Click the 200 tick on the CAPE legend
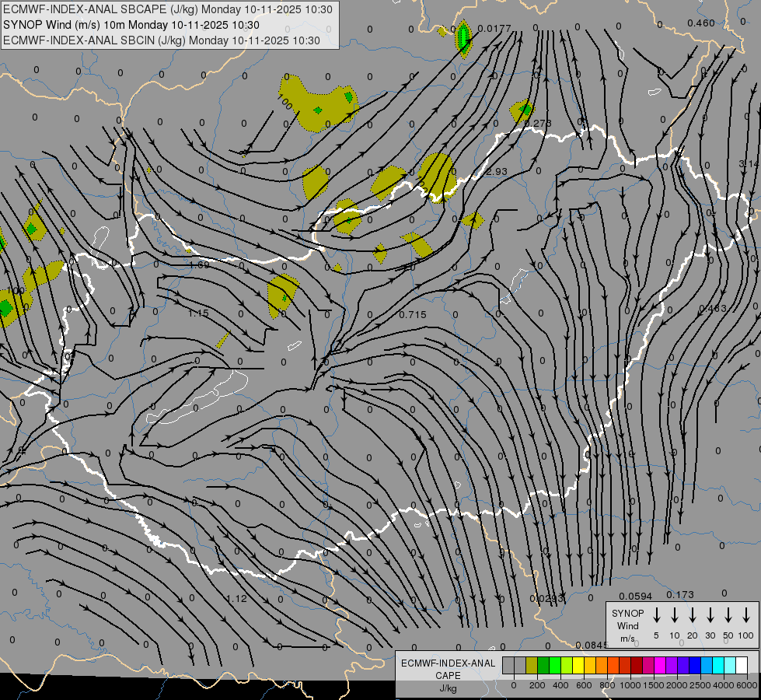Screen dimensions: 761x700 click(x=537, y=685)
